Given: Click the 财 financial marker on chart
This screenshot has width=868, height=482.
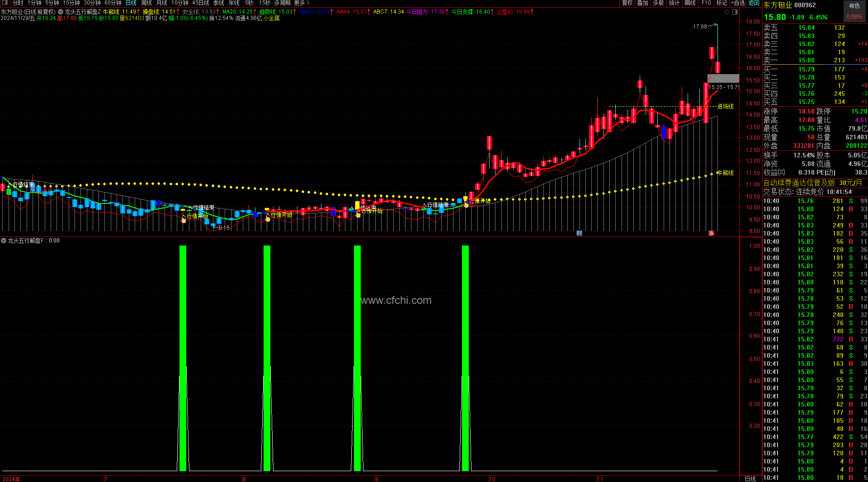Looking at the screenshot, I should tap(579, 233).
